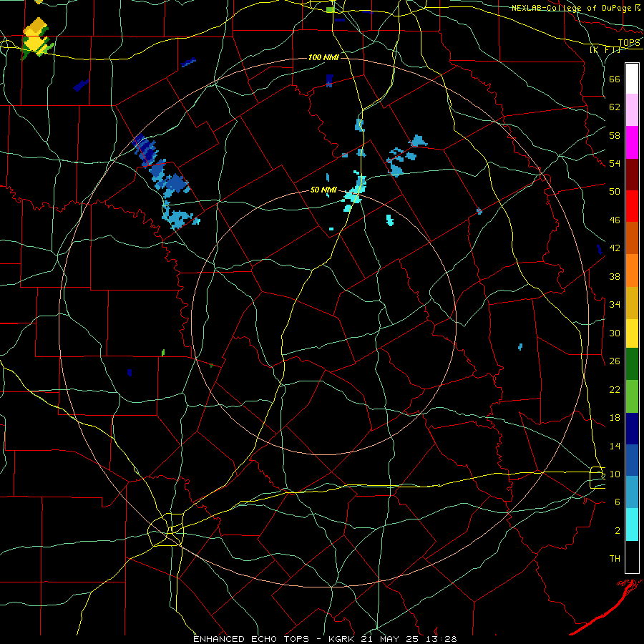Click the 30 value on the legend

[615, 333]
